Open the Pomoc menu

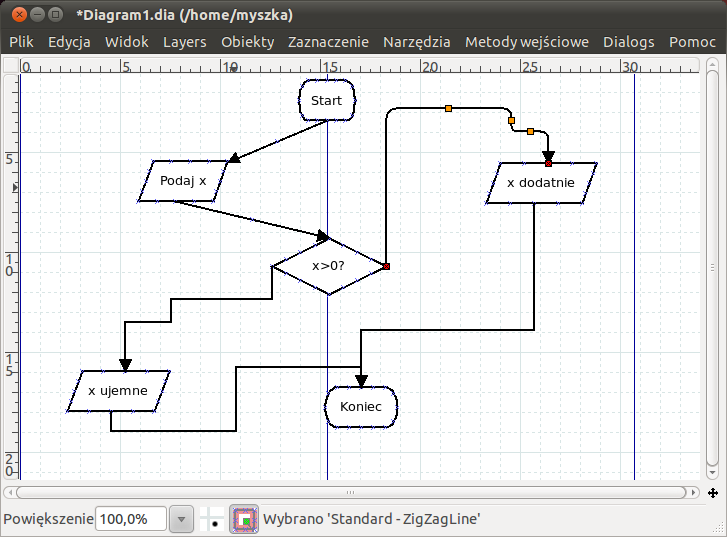pyautogui.click(x=692, y=42)
